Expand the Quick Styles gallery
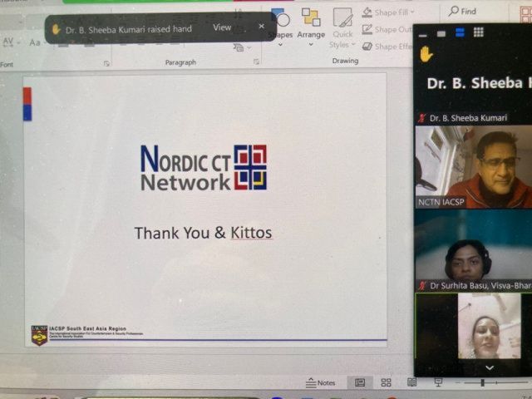Viewport: 532px width, 399px height. coord(342,28)
